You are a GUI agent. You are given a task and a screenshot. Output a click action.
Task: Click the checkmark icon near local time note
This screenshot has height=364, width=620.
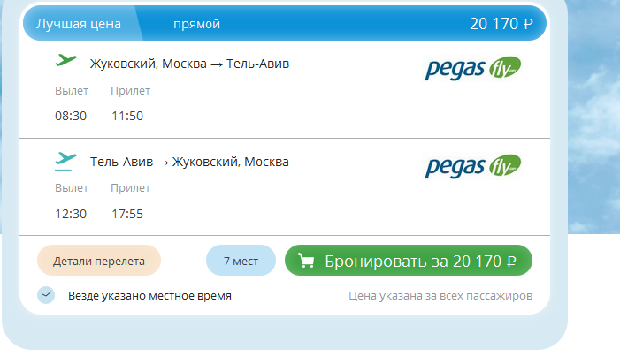(46, 295)
